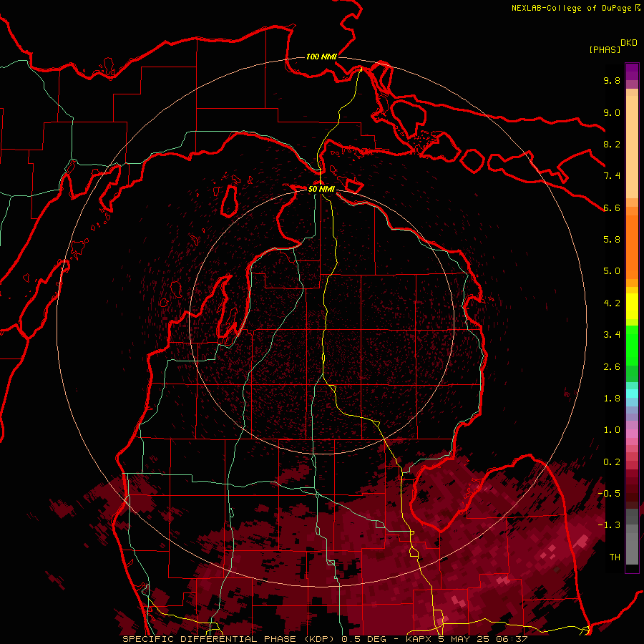Image resolution: width=644 pixels, height=644 pixels.
Task: Click the 5.8 scale value
Action: [x=612, y=240]
